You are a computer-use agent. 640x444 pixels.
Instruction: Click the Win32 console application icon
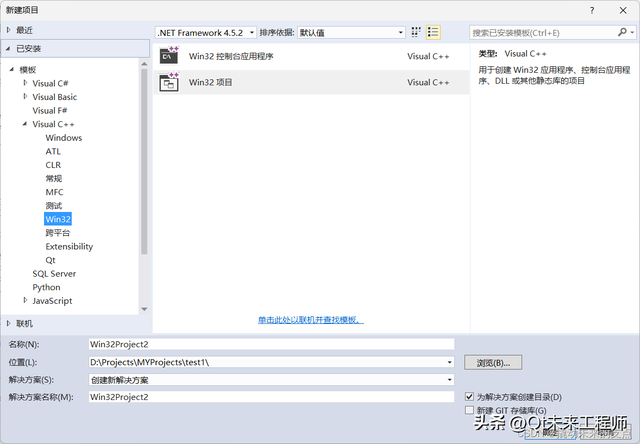pos(169,56)
